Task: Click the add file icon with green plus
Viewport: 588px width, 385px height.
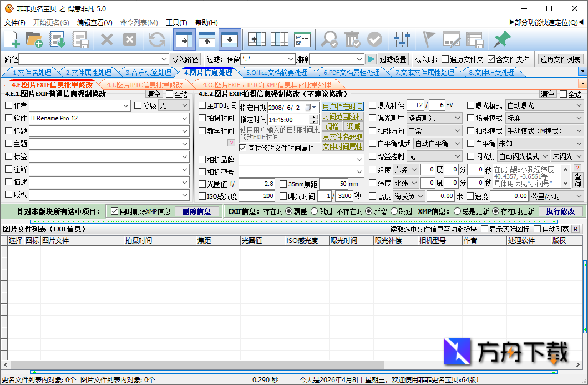Action: tap(12, 39)
